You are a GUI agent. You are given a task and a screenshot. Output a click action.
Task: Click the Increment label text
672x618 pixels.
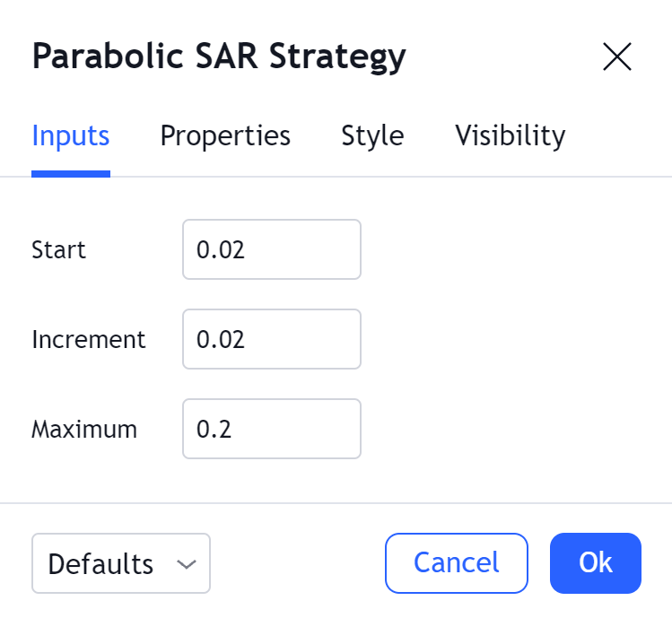tap(88, 339)
